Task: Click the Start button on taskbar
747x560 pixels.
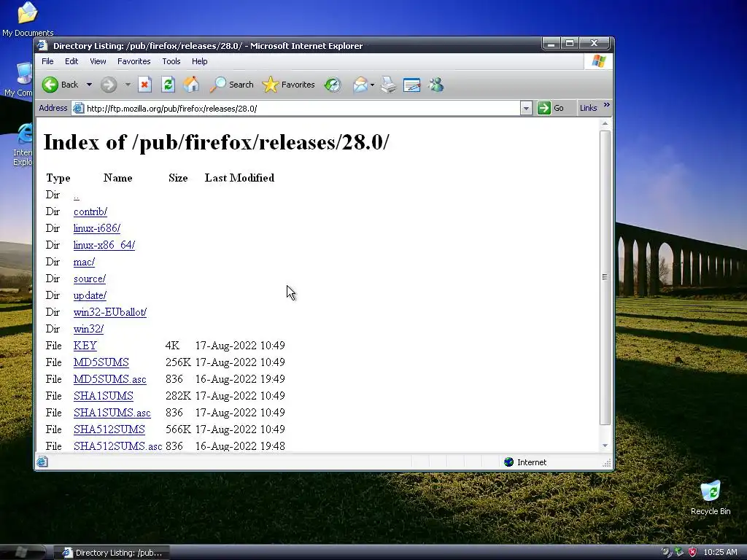Action: click(x=23, y=552)
